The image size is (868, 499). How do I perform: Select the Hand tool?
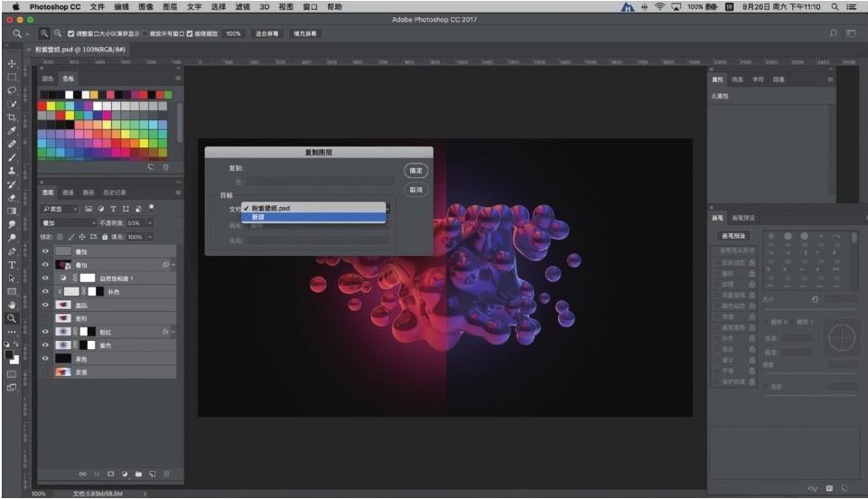click(12, 305)
